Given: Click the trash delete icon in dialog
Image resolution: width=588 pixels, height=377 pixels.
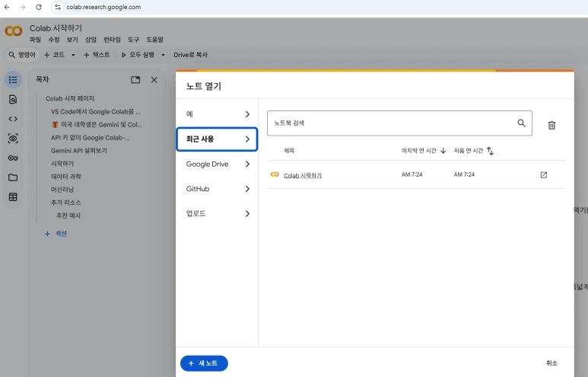Looking at the screenshot, I should (551, 125).
